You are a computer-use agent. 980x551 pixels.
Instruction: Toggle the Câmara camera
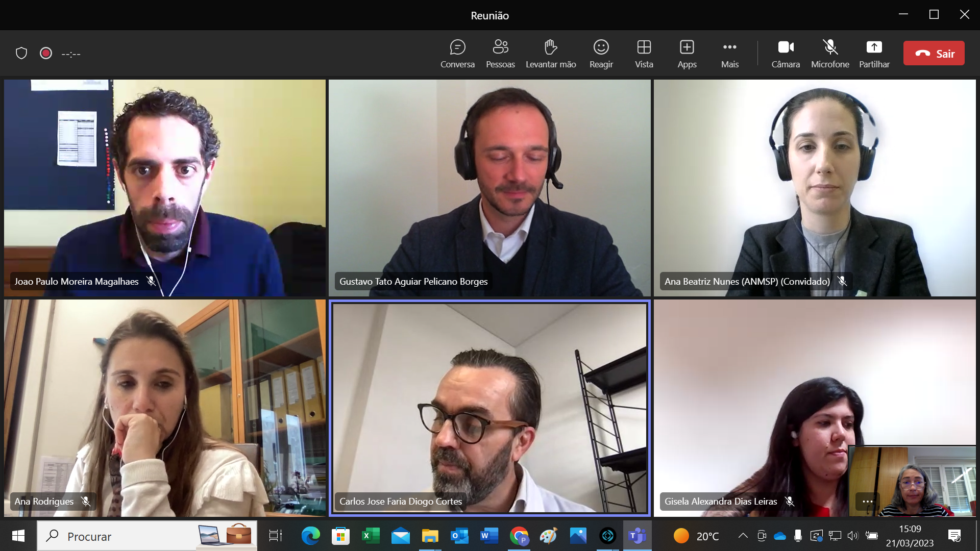786,53
